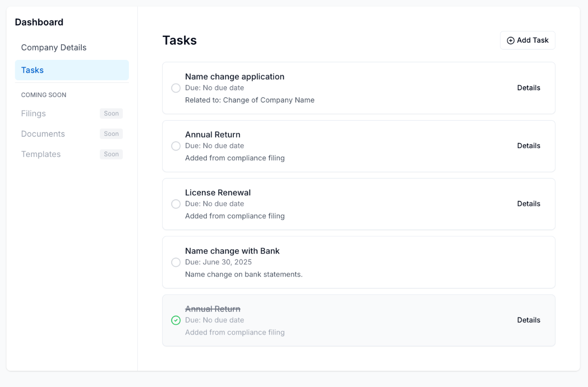
Task: Mark Name change application task complete
Action: click(x=176, y=88)
